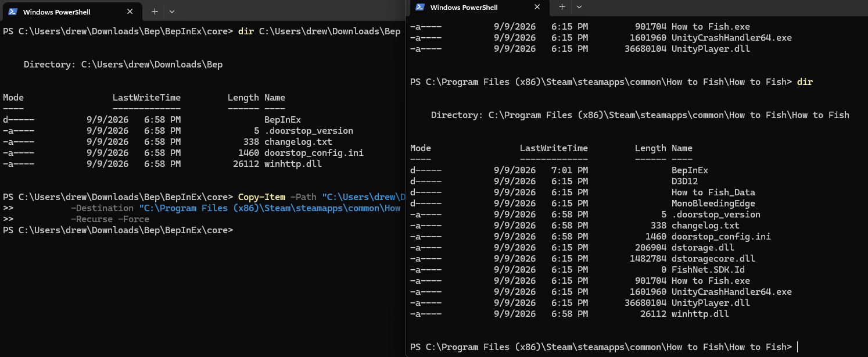Click dstoragecore.dll in the right window listing
Screen dimensions: 868x357
click(x=713, y=259)
